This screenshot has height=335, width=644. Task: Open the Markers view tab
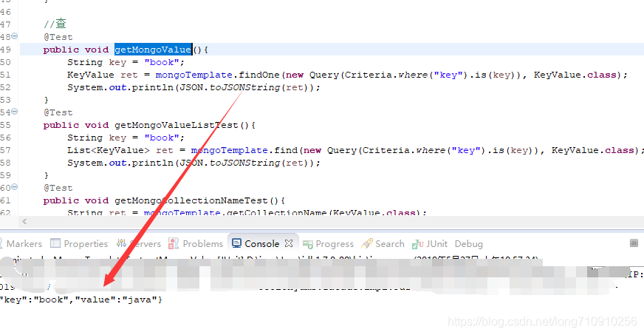pos(24,244)
